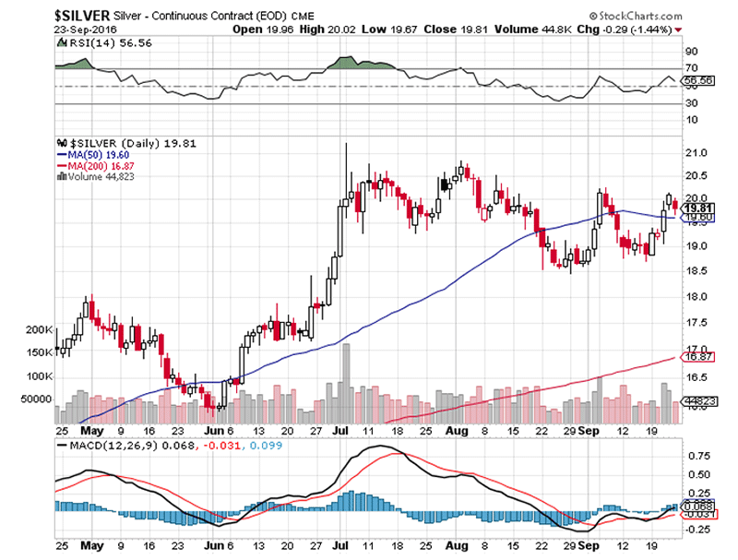
Task: Click the candlestick icon beside $SILVER (Daily)
Action: click(63, 143)
